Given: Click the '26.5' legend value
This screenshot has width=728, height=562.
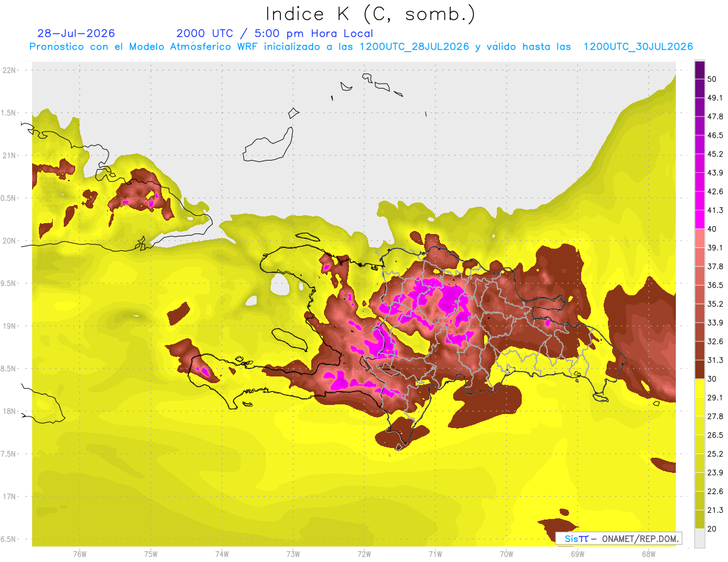Looking at the screenshot, I should tap(715, 435).
